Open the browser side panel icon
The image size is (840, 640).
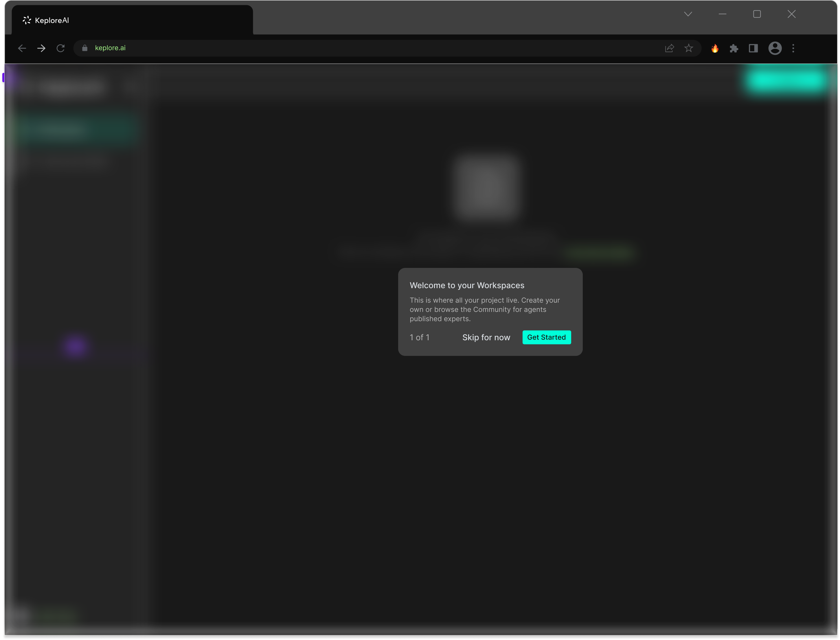(x=753, y=48)
